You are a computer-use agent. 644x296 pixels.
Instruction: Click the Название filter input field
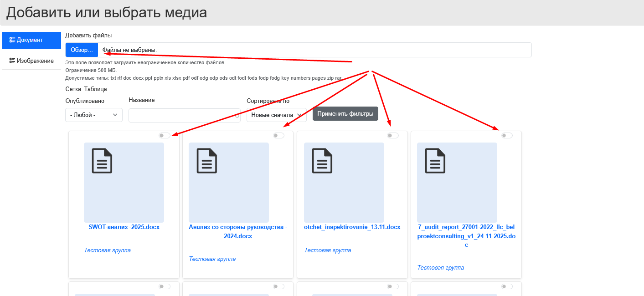point(184,115)
